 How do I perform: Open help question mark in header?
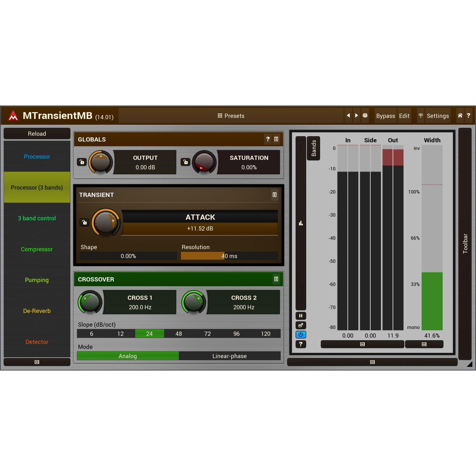[468, 115]
